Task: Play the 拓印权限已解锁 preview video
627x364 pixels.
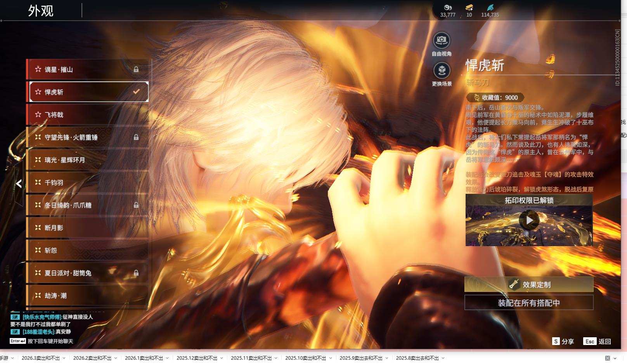Action: (529, 220)
